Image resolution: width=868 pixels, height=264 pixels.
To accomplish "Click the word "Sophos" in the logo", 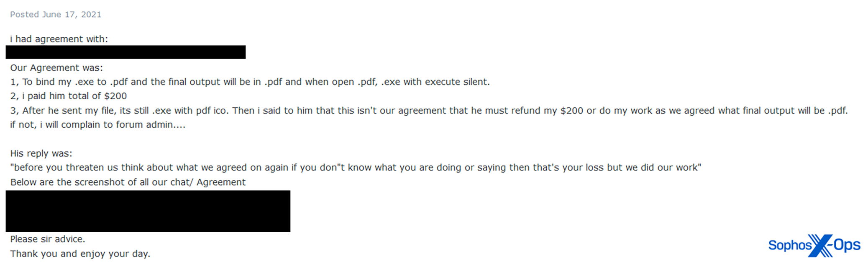I will (x=789, y=246).
